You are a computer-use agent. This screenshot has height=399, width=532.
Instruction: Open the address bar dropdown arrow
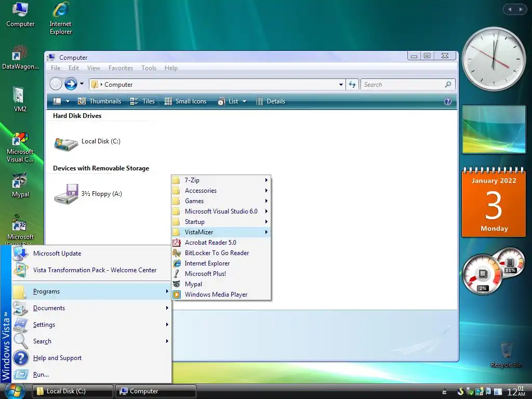[x=341, y=85]
